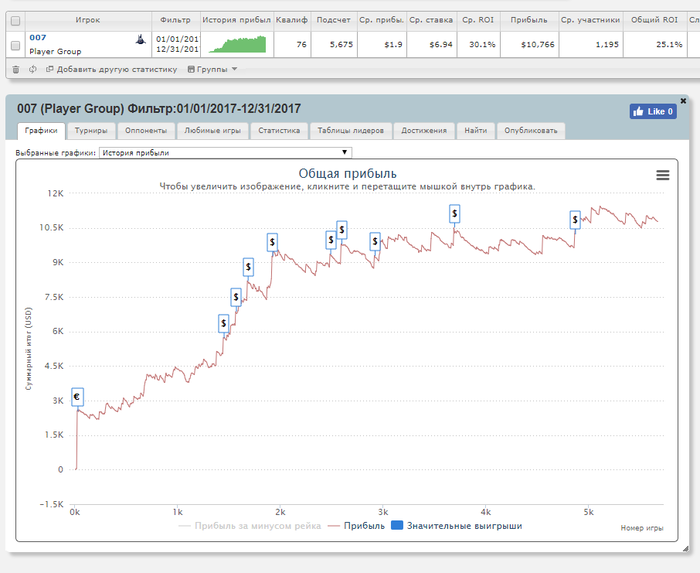Open the chart hamburger menu icon
This screenshot has width=700, height=573.
coord(662,175)
